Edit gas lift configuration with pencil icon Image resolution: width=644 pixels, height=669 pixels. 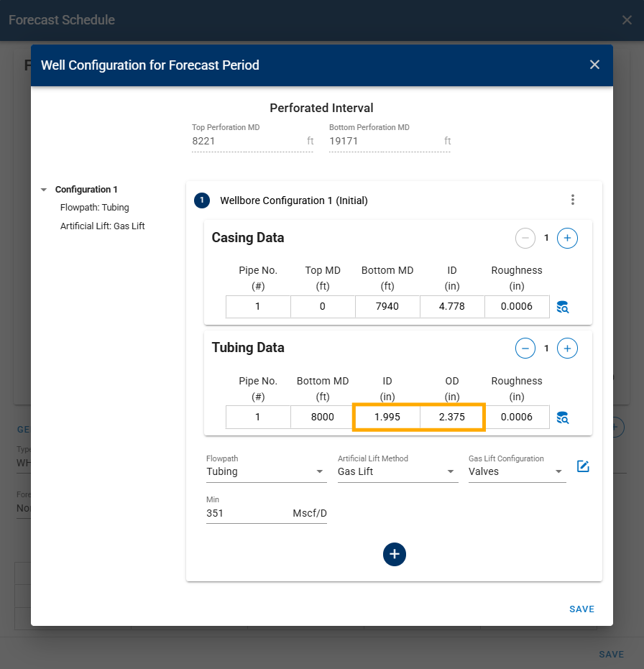[x=583, y=466]
